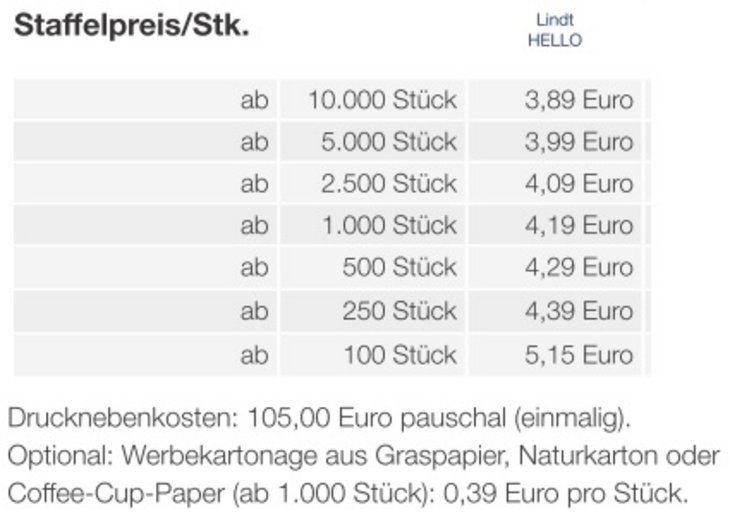
Task: Select the 100 Stück quantity cell
Action: coord(399,354)
